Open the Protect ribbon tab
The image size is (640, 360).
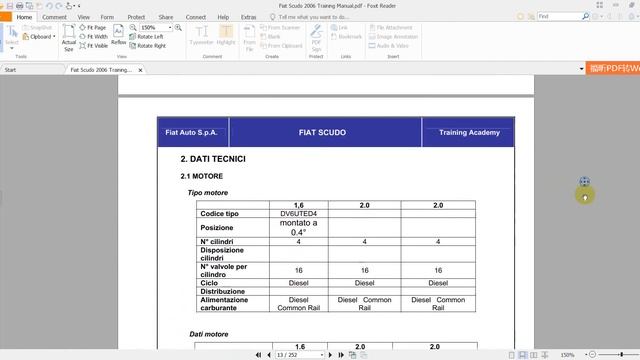136,17
